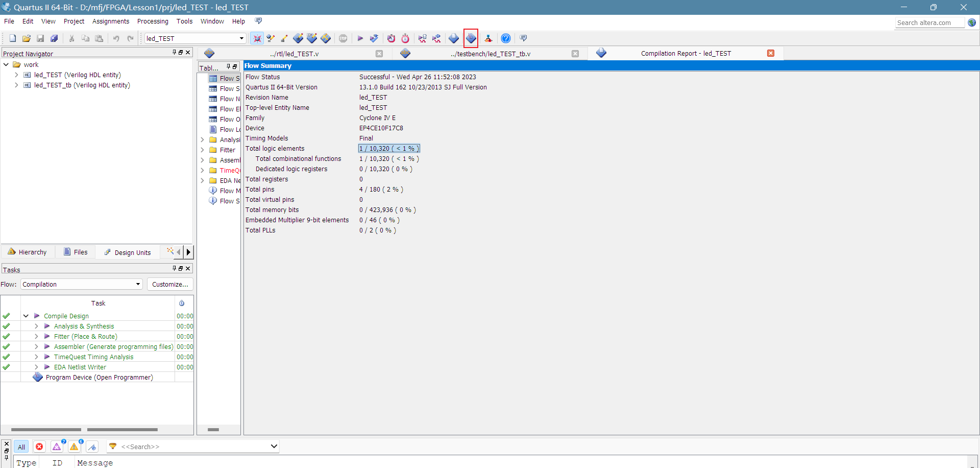
Task: Click the Customize... button
Action: (x=170, y=284)
